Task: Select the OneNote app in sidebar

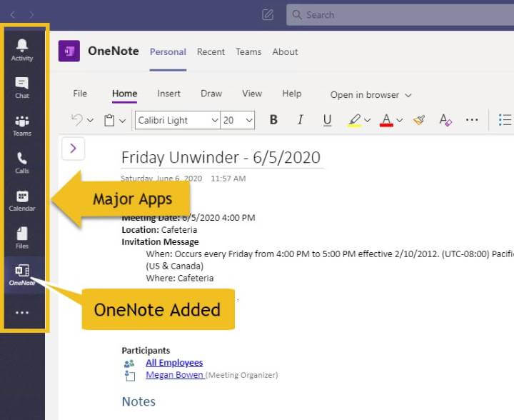Action: tap(22, 275)
